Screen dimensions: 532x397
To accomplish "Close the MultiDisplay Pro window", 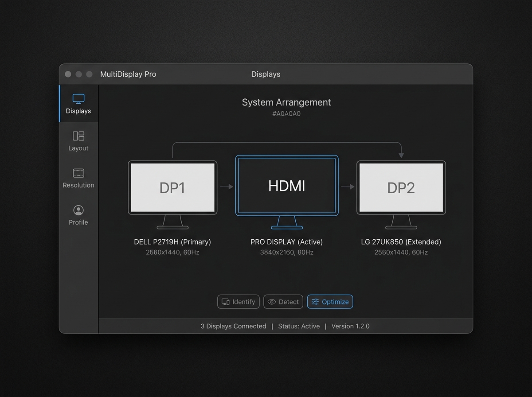I will click(x=68, y=74).
